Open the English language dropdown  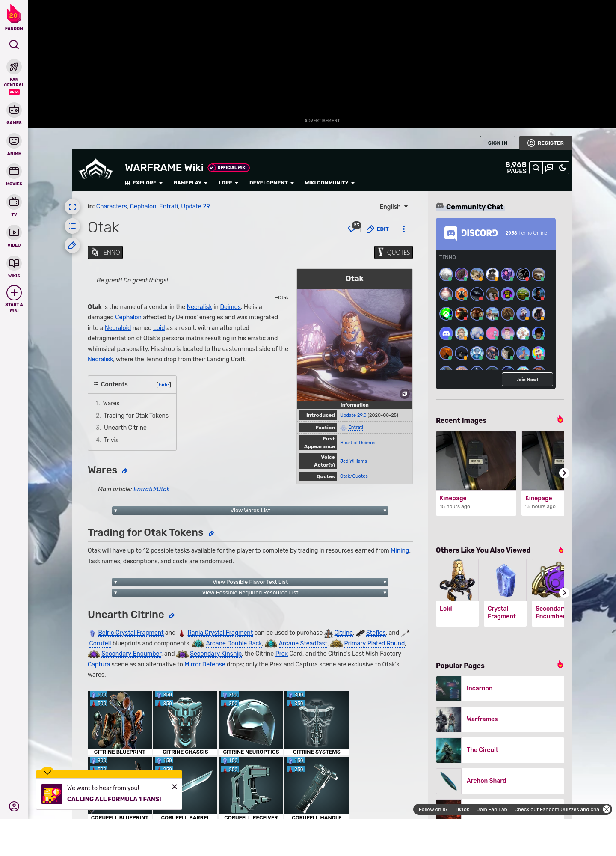click(394, 207)
